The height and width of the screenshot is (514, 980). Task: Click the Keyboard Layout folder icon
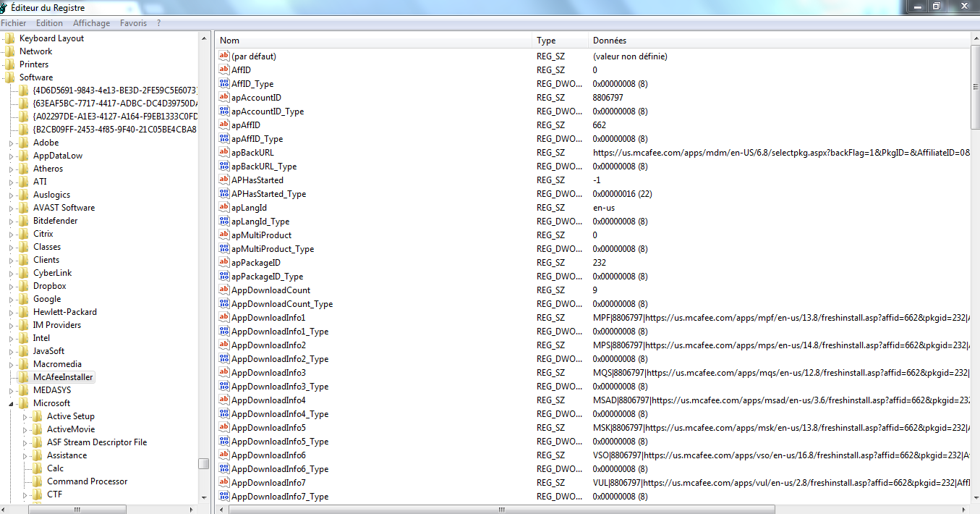click(9, 38)
